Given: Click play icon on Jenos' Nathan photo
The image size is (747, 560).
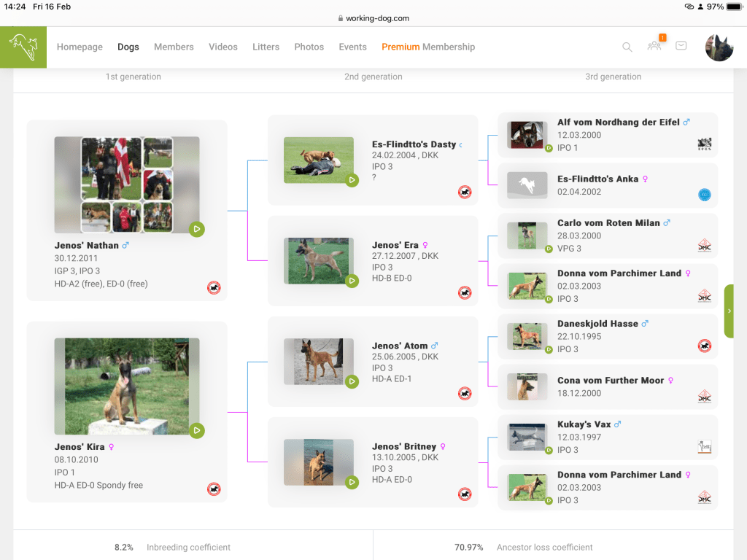Looking at the screenshot, I should pos(196,229).
